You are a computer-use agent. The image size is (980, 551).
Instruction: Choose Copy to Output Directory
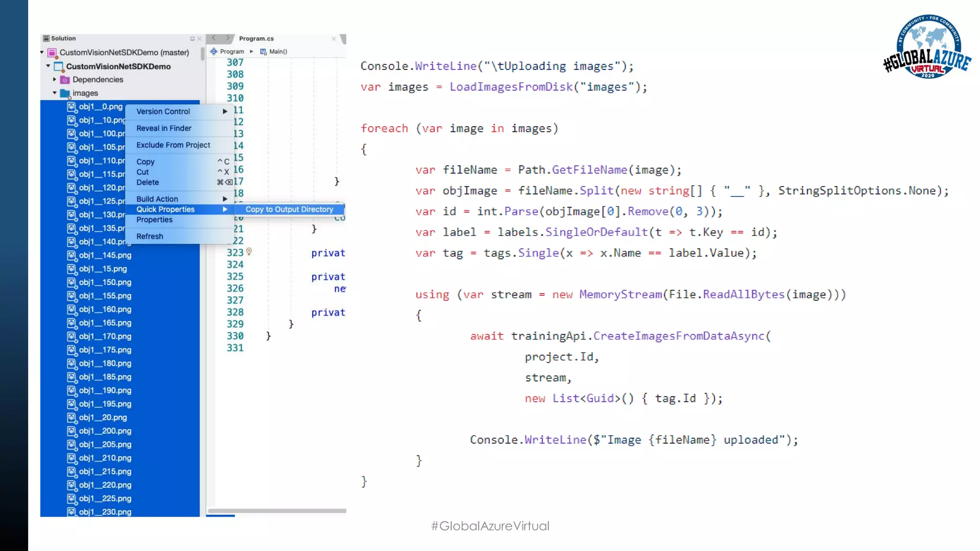(289, 209)
